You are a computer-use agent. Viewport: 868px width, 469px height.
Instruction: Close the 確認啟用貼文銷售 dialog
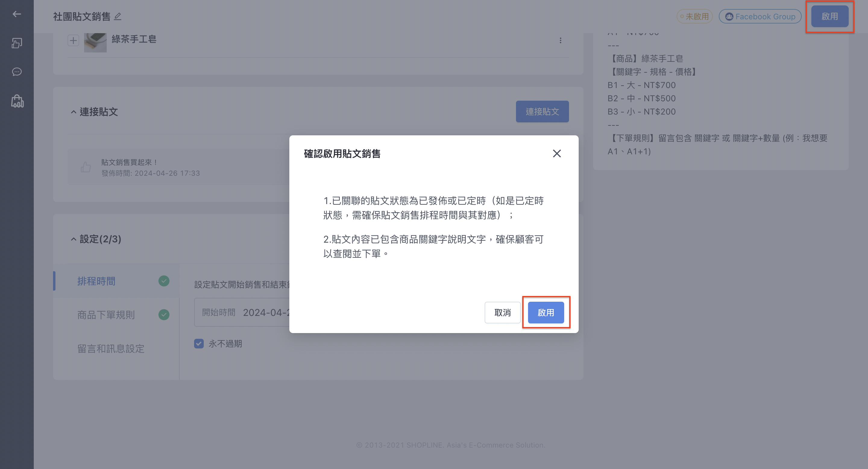click(x=557, y=154)
